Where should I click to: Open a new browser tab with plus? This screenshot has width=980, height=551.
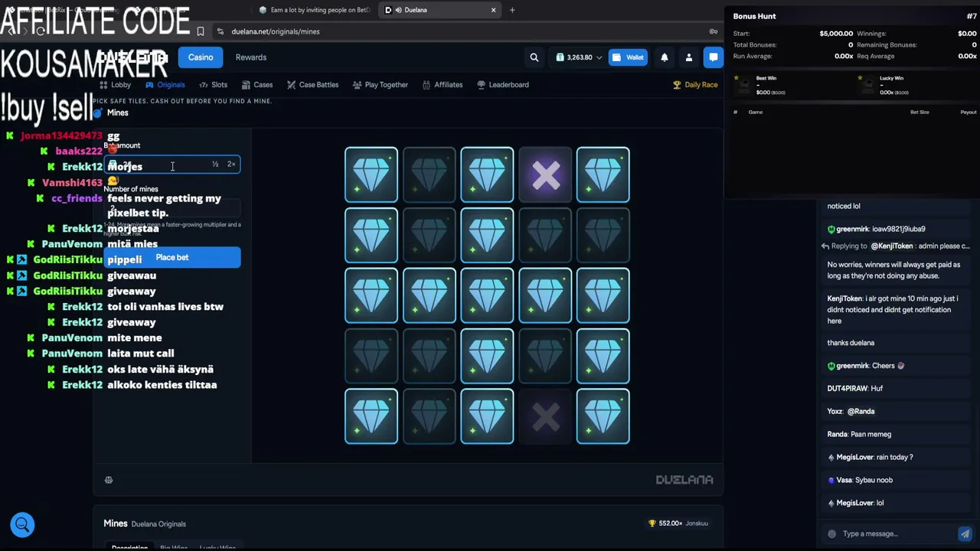coord(512,10)
